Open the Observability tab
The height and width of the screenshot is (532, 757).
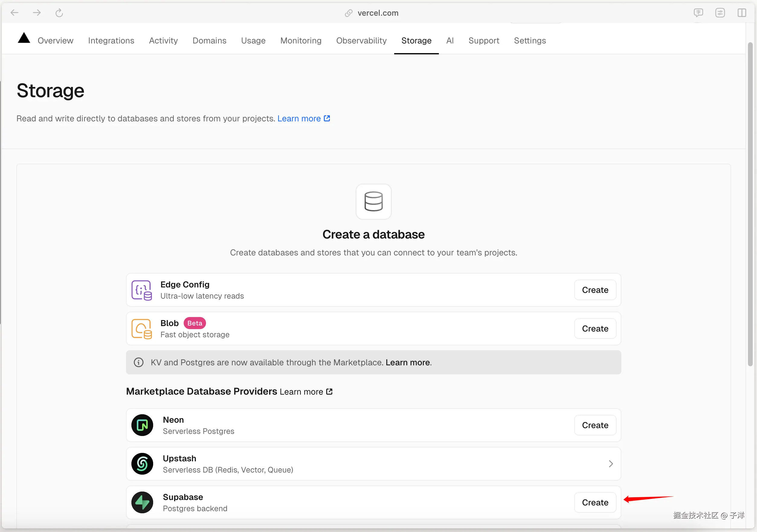[x=361, y=40]
